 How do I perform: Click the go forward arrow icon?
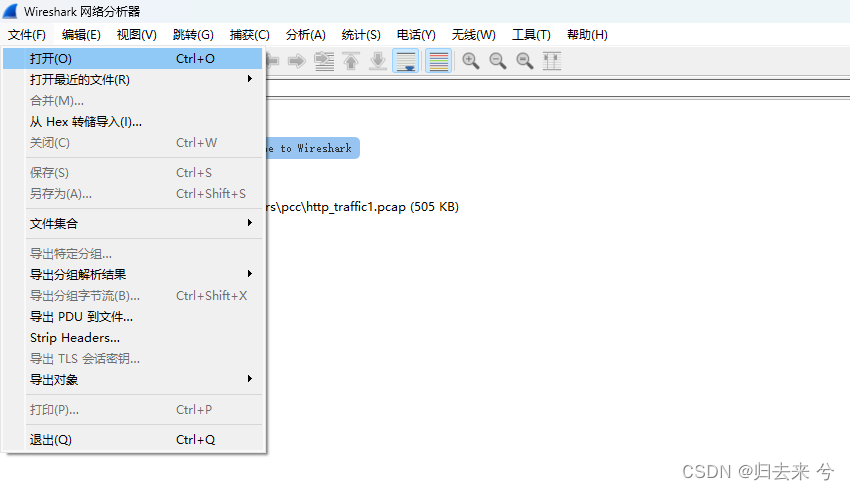click(x=297, y=61)
